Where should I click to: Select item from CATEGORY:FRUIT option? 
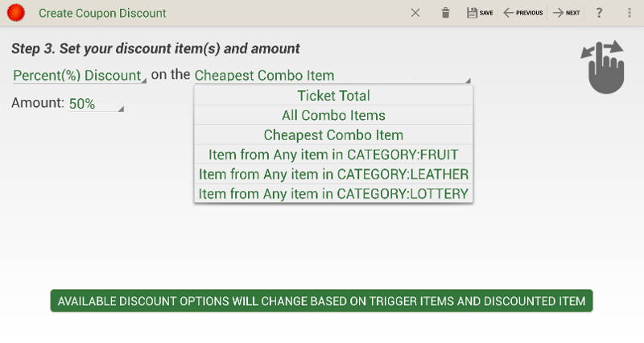[x=333, y=155]
